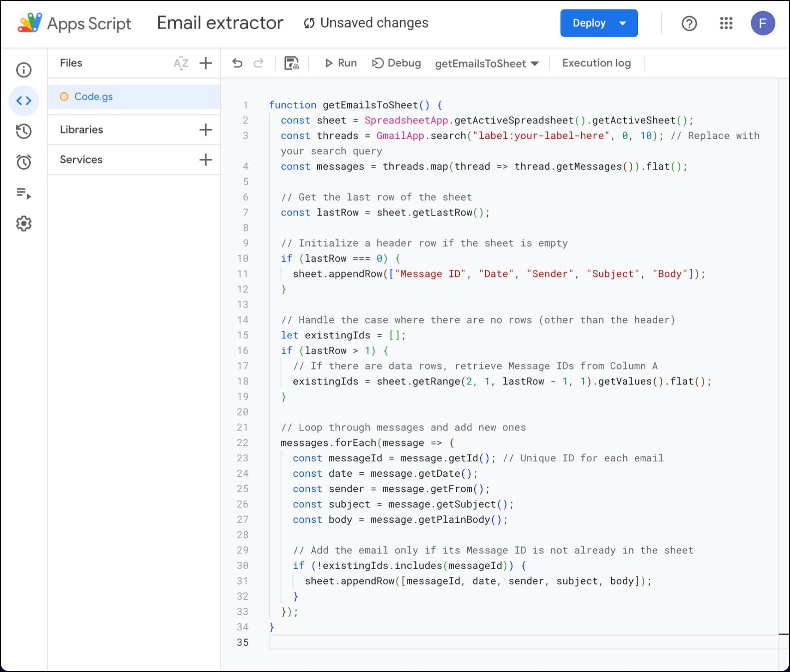Select the Editor code icon in sidebar
This screenshot has height=672, width=790.
pyautogui.click(x=24, y=100)
